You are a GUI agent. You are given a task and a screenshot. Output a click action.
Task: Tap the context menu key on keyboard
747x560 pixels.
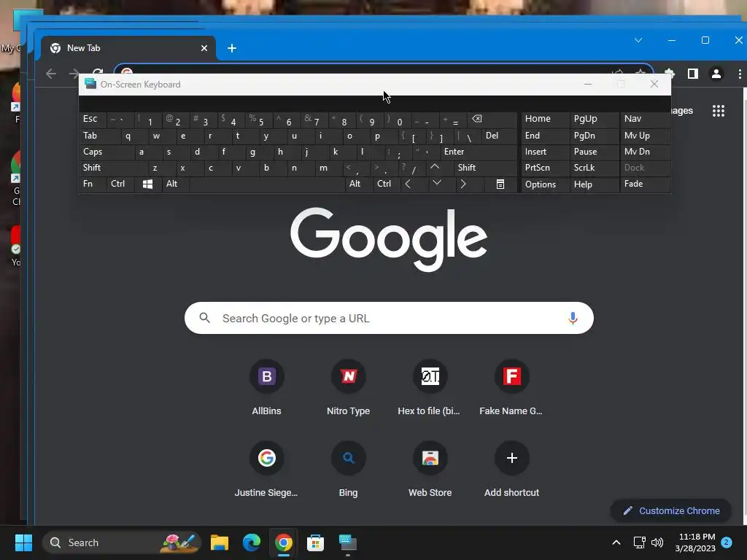coord(500,184)
